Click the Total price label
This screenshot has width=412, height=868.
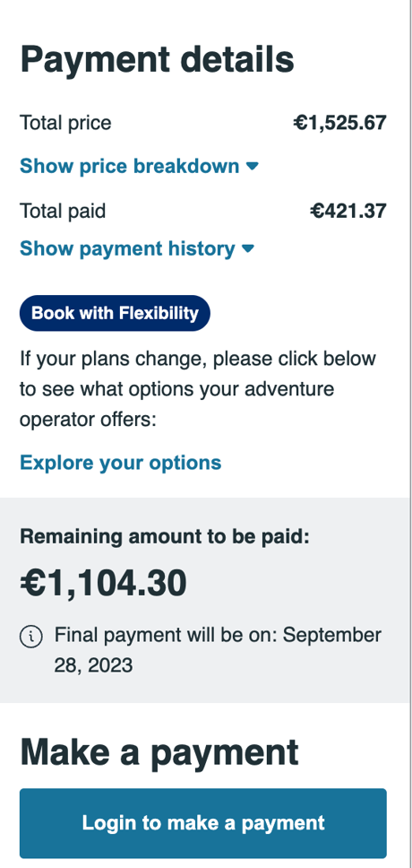coord(65,123)
